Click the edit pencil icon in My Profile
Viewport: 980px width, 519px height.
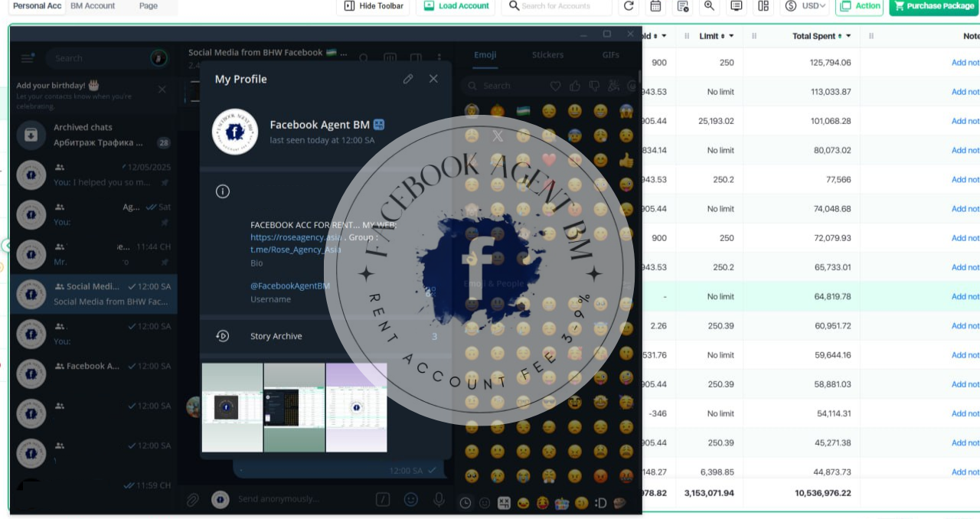point(408,79)
